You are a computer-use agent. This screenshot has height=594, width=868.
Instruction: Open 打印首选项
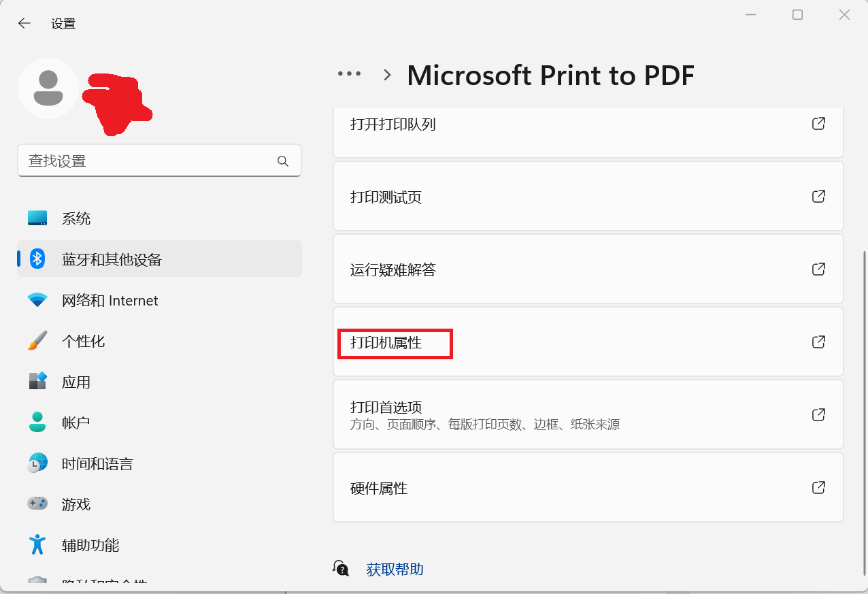click(x=588, y=415)
